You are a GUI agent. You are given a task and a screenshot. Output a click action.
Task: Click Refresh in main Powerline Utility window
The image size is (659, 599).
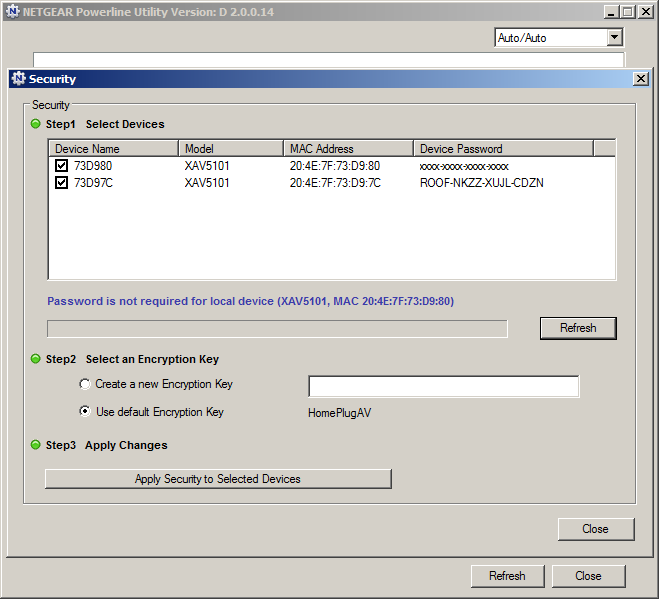pyautogui.click(x=507, y=576)
